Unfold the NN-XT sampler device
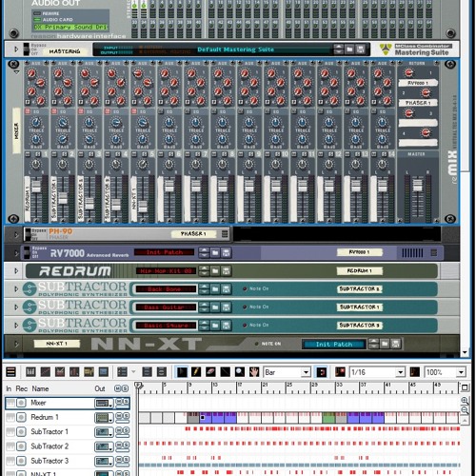The width and height of the screenshot is (476, 476). 16,344
